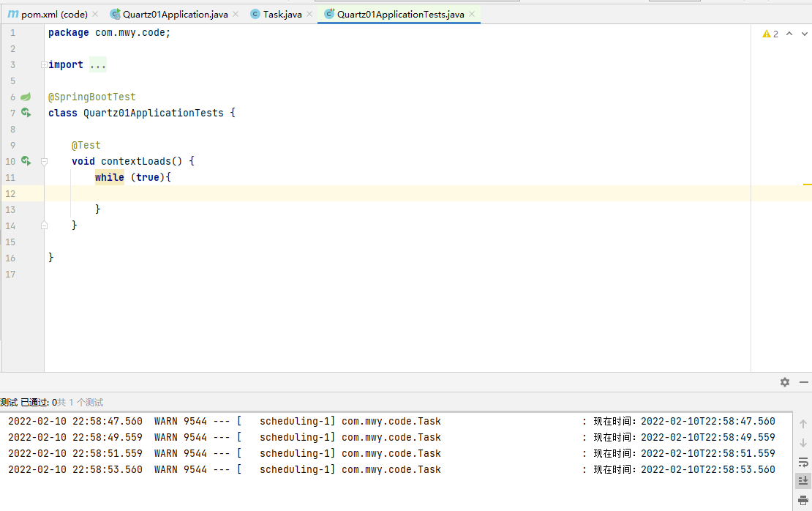This screenshot has width=812, height=511.
Task: Click log line at 22:58:53.560
Action: [x=391, y=469]
